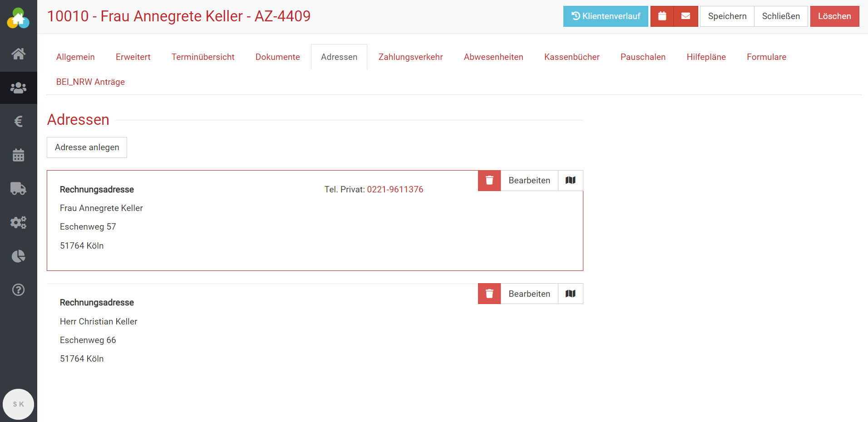Open the clients group icon in sidebar
868x422 pixels.
click(x=18, y=88)
